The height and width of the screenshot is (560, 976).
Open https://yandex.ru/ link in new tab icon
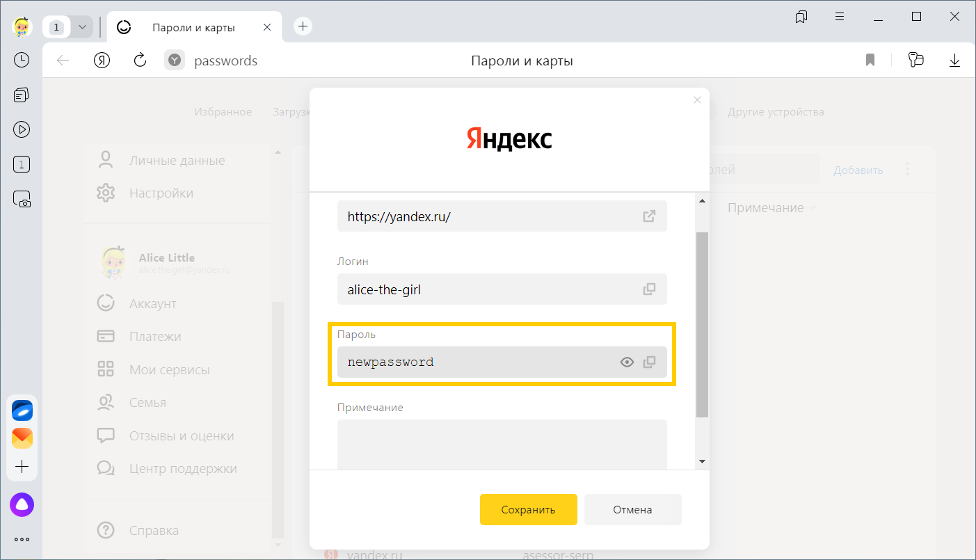[649, 216]
